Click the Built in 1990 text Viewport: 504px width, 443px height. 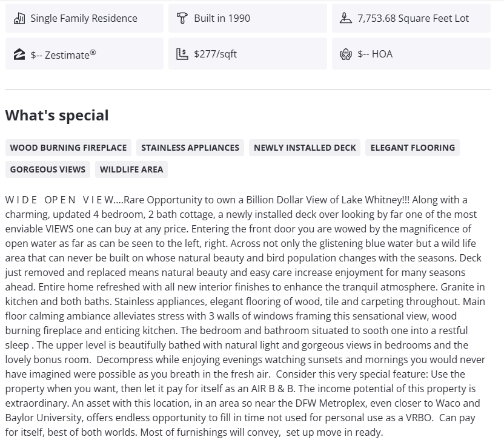pyautogui.click(x=222, y=18)
